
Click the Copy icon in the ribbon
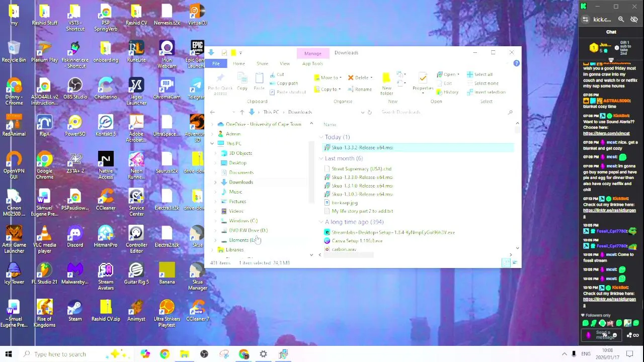click(242, 82)
